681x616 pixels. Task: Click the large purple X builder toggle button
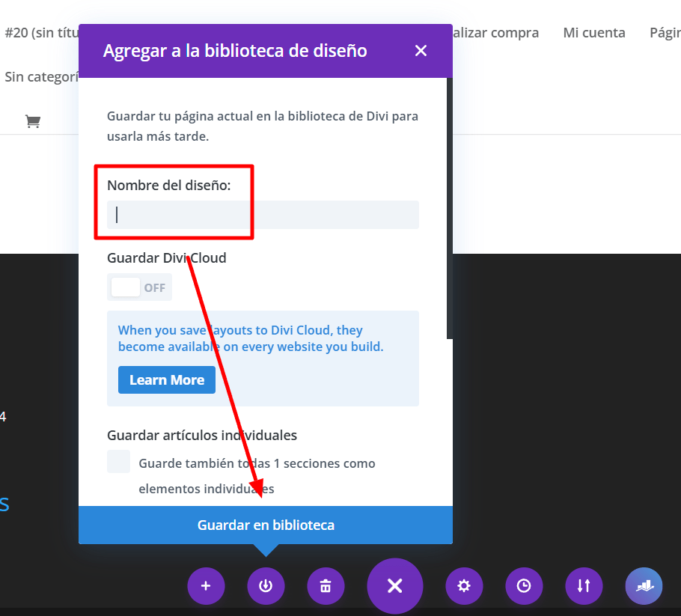click(395, 585)
